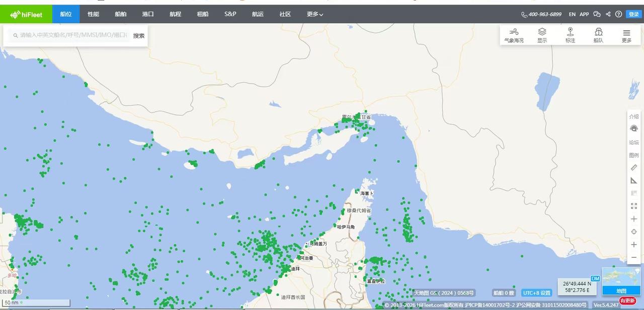Zoom out with the minus button
Image resolution: width=644 pixels, height=310 pixels.
point(634,257)
